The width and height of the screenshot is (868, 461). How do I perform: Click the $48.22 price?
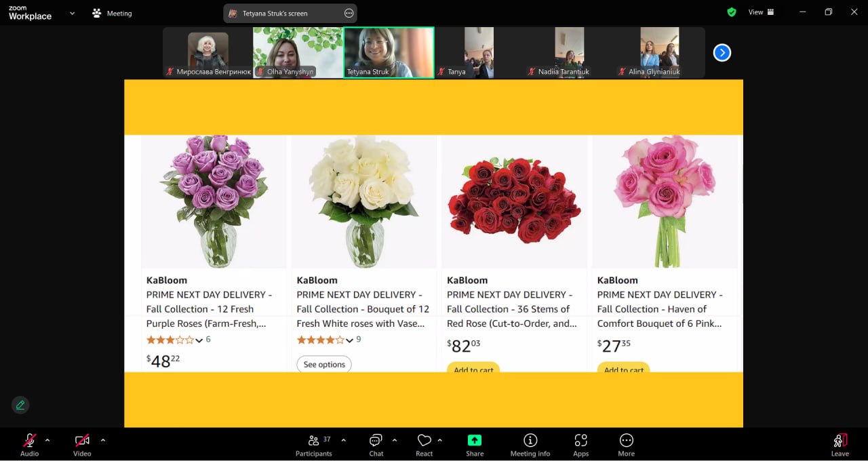[x=163, y=361]
